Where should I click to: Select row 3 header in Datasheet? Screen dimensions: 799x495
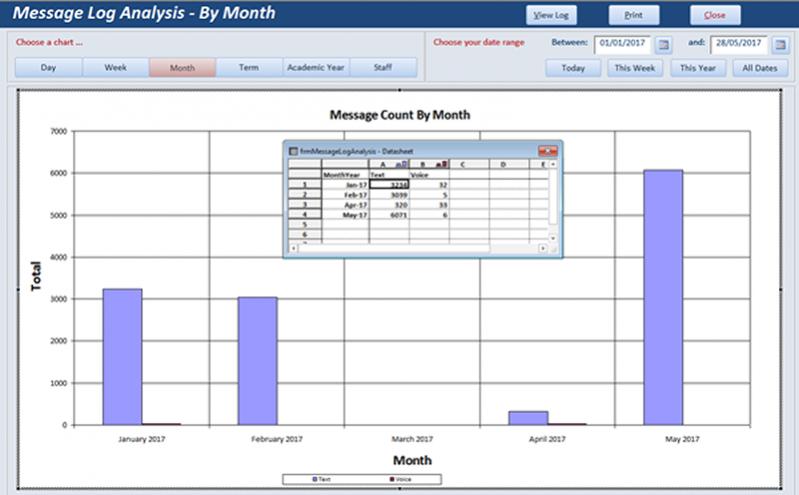click(305, 204)
